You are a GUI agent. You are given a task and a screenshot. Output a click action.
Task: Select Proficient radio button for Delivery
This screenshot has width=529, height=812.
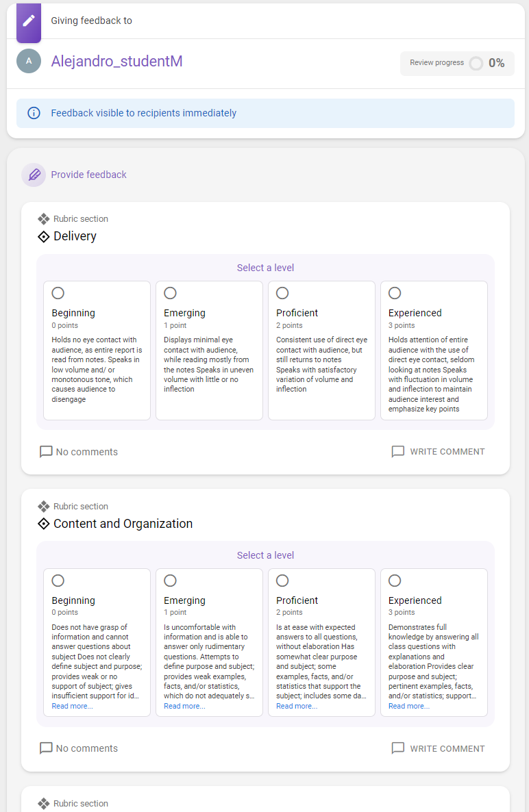point(282,293)
